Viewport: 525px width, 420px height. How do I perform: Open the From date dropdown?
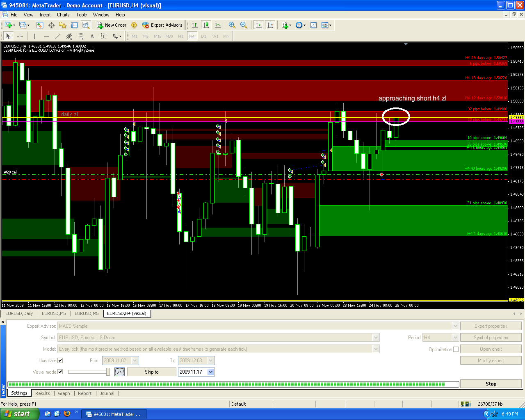click(x=135, y=361)
